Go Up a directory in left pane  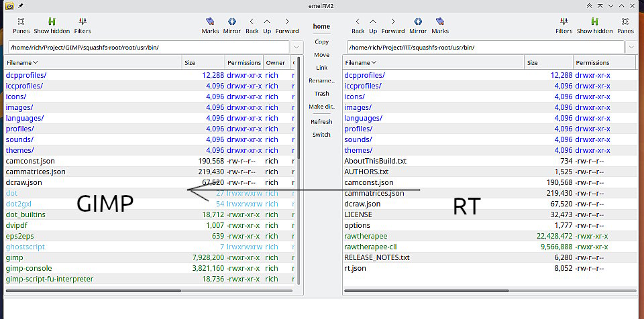[267, 25]
